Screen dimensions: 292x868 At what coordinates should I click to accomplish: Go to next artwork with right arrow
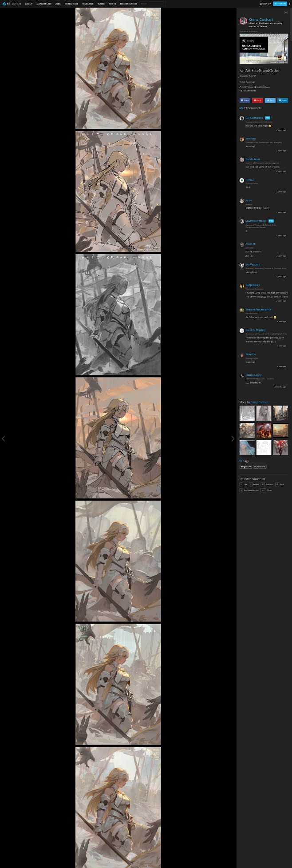click(x=233, y=438)
